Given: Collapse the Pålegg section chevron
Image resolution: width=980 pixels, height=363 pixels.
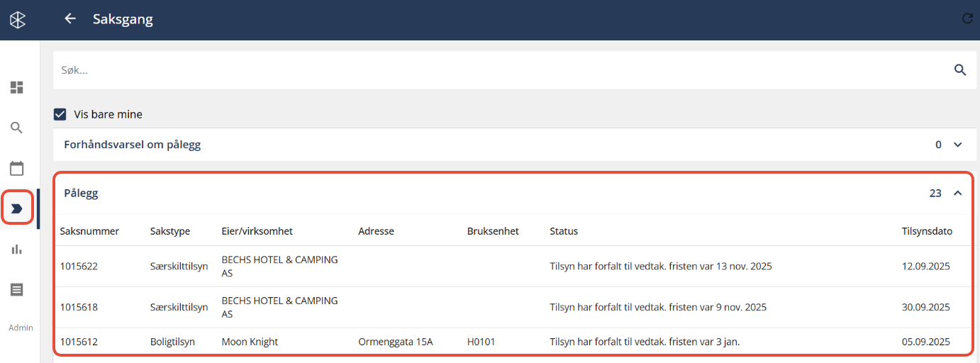Looking at the screenshot, I should click(x=958, y=193).
